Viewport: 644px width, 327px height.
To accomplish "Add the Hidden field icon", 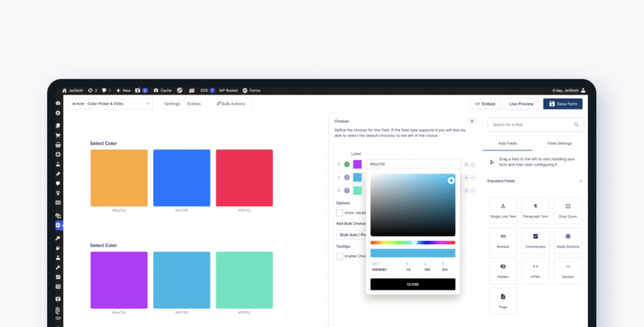I will click(x=503, y=267).
